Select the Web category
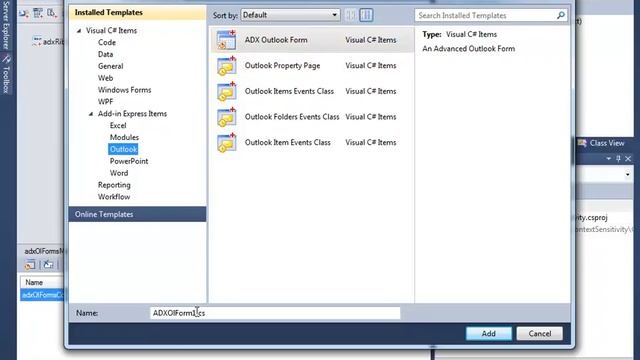The height and width of the screenshot is (360, 640). pyautogui.click(x=105, y=78)
